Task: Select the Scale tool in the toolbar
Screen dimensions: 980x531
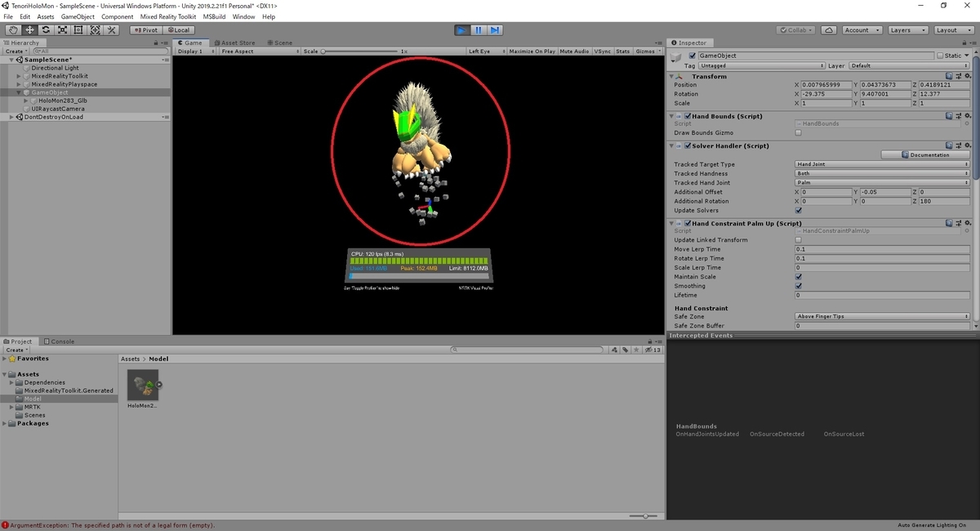Action: pos(61,30)
